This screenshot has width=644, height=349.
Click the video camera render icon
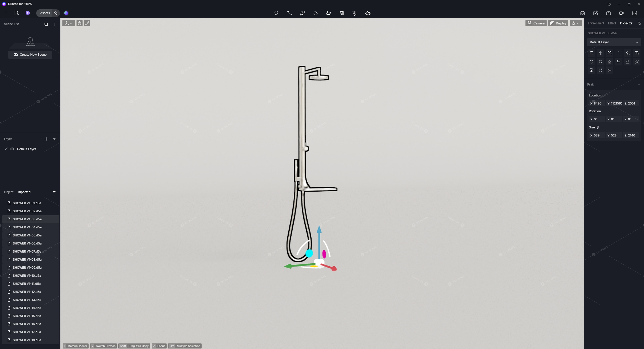(621, 13)
